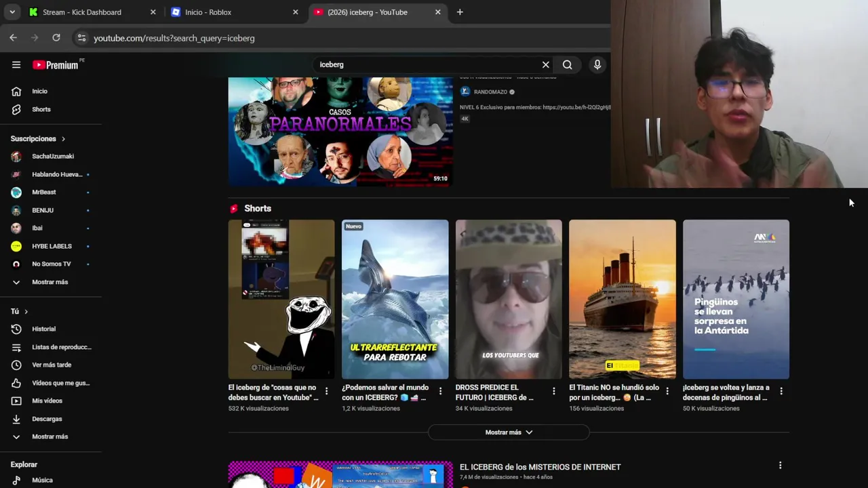
Task: Close the Inicio - Roblox tab
Action: (x=295, y=12)
